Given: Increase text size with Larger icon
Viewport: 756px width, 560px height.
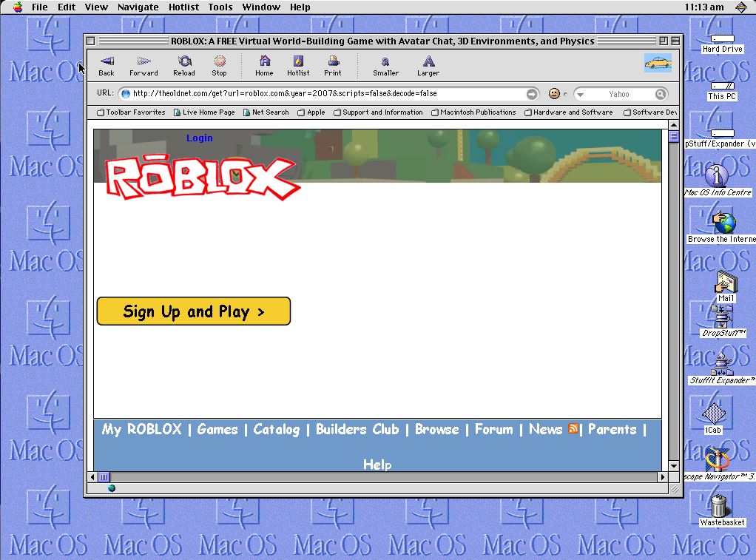Looking at the screenshot, I should pyautogui.click(x=428, y=62).
